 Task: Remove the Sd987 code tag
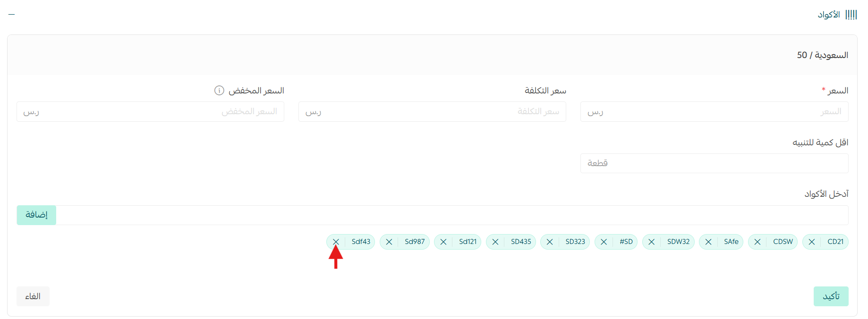pos(389,242)
